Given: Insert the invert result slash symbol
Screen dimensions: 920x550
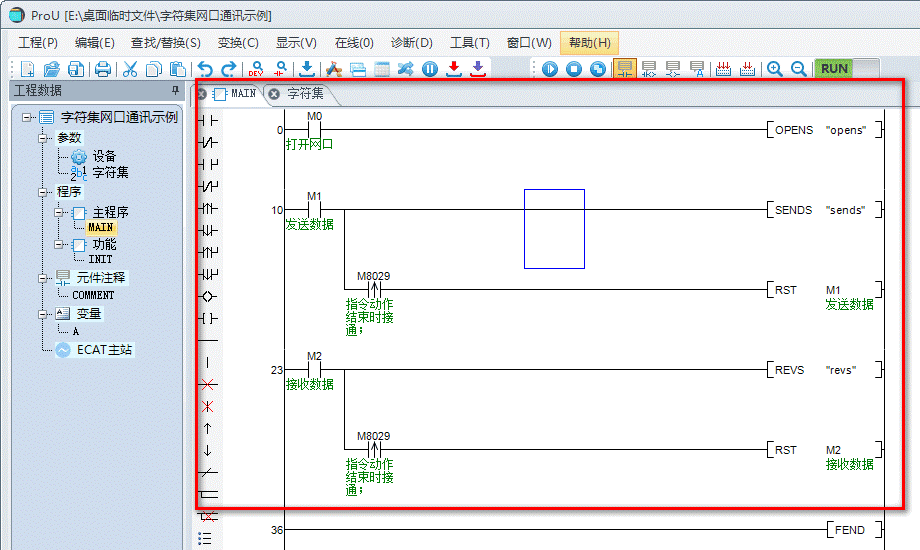Looking at the screenshot, I should 208,473.
